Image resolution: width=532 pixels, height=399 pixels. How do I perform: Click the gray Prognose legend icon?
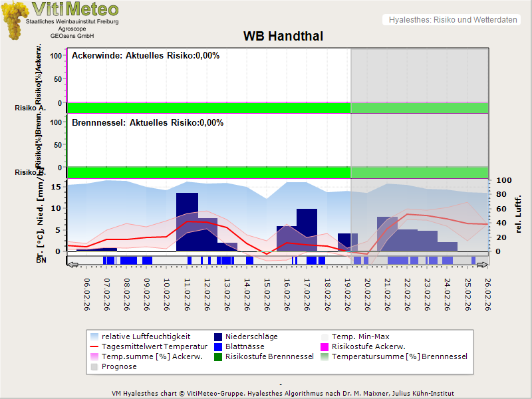[x=94, y=366]
